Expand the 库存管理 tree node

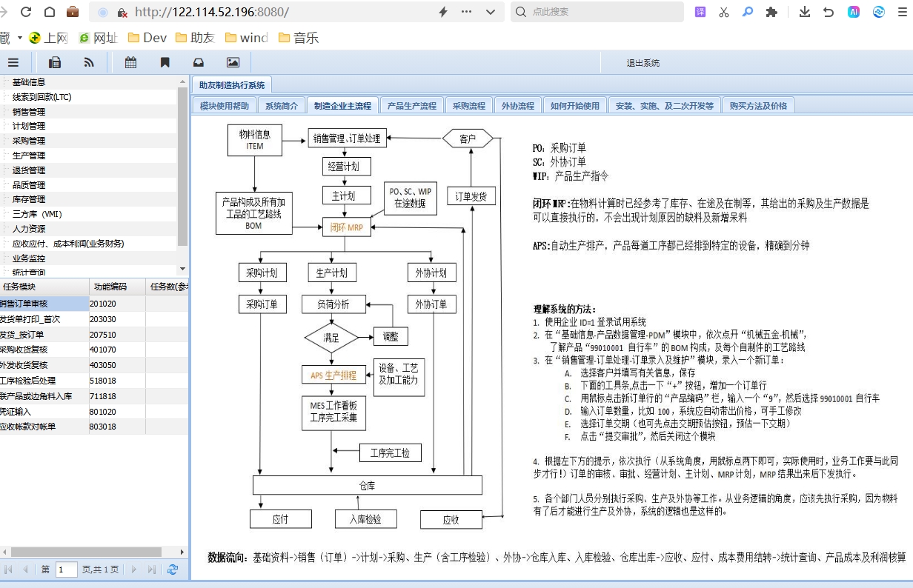tap(29, 199)
